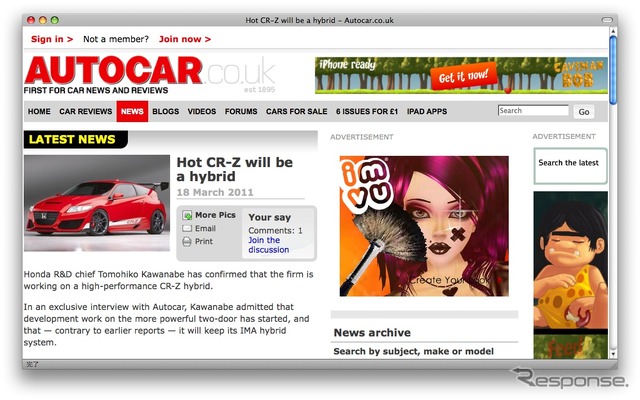640x400 pixels.
Task: Open the Join now link
Action: coord(185,39)
